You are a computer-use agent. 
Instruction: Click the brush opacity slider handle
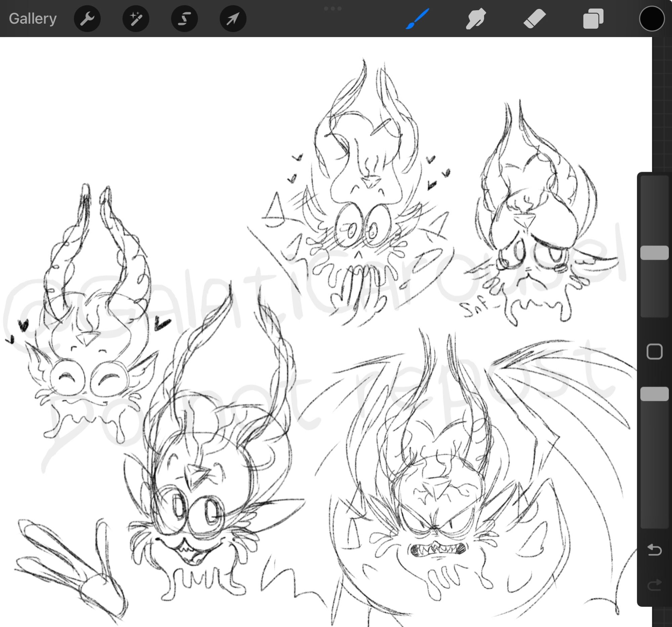tap(655, 394)
